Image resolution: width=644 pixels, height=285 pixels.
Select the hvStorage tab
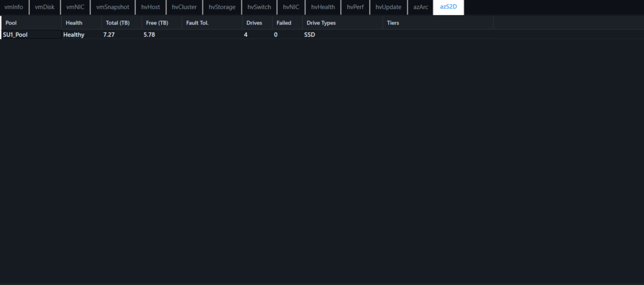(222, 7)
